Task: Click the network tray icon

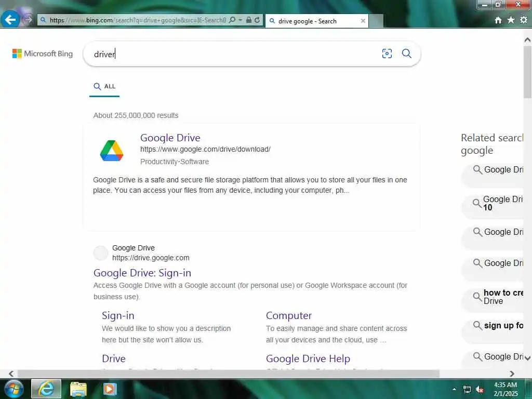Action: point(467,390)
